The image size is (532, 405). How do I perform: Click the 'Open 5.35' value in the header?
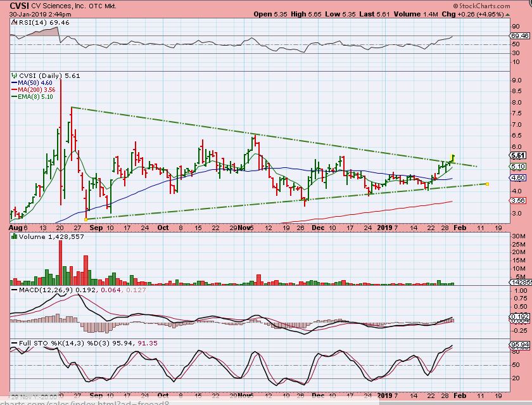tap(270, 14)
